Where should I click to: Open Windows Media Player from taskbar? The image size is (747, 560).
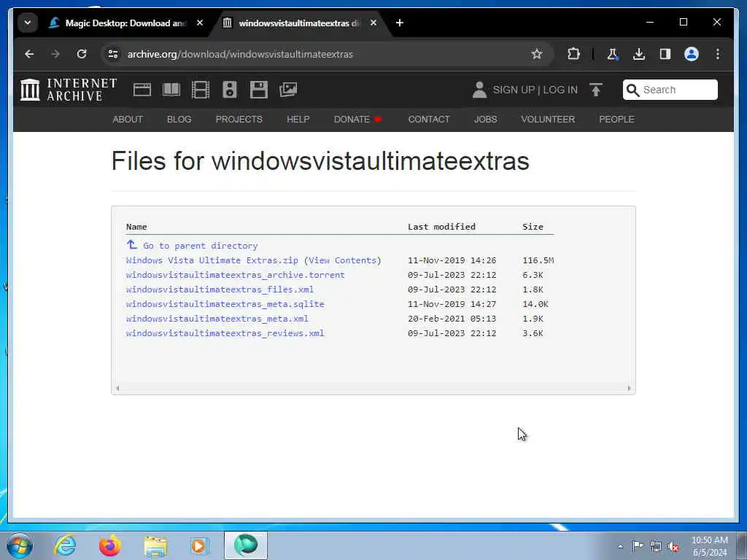(x=200, y=545)
